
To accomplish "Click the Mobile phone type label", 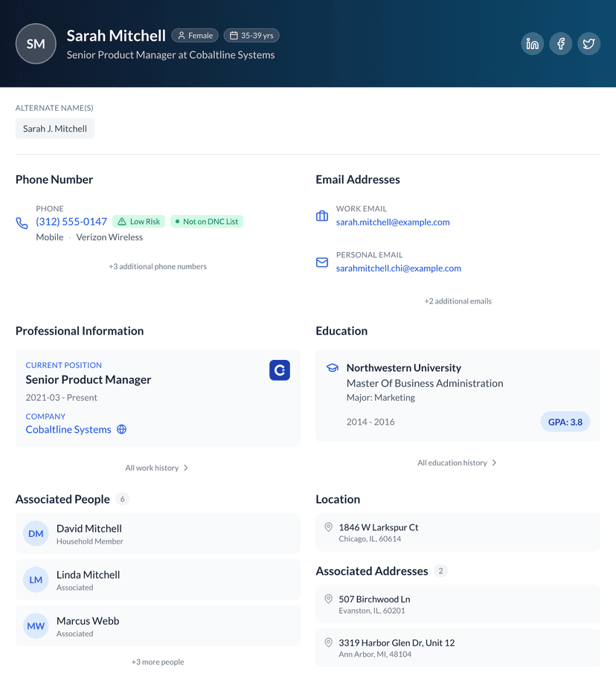I will pos(50,237).
